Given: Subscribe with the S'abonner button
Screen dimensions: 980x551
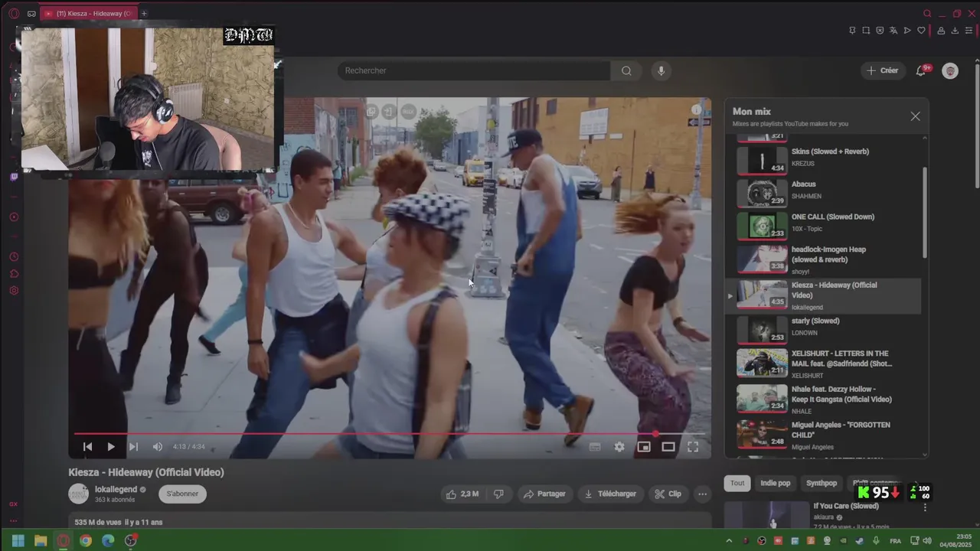Looking at the screenshot, I should point(182,494).
